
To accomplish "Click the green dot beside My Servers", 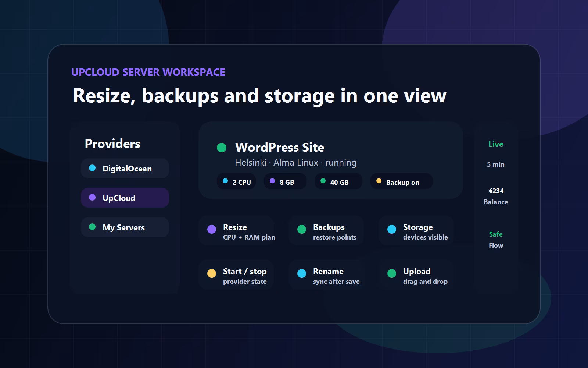I will (92, 227).
